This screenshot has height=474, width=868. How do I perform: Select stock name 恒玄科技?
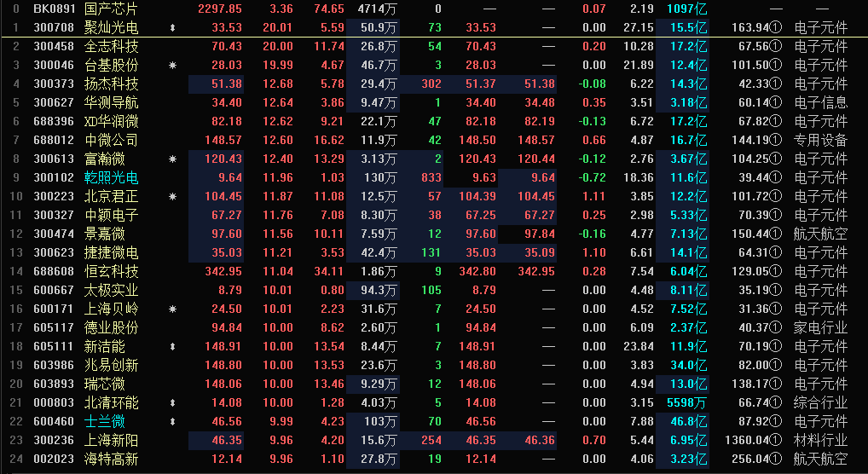pos(111,272)
